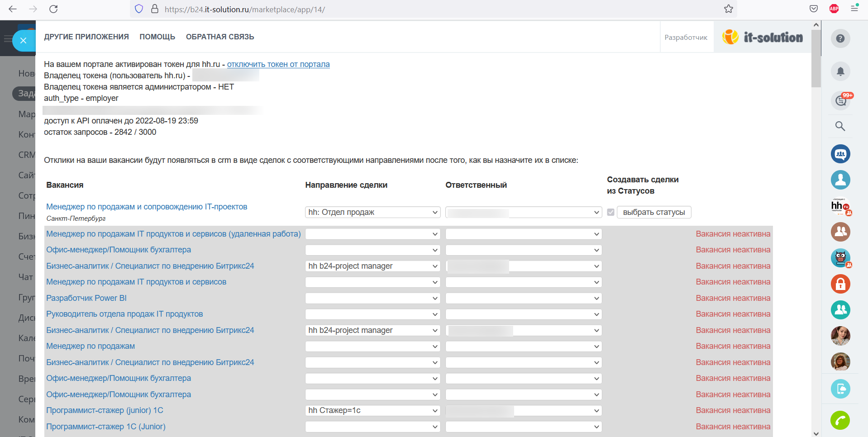Viewport: 868px width, 437px height.
Task: Click the vertical scrollbar thumb
Action: 816,58
